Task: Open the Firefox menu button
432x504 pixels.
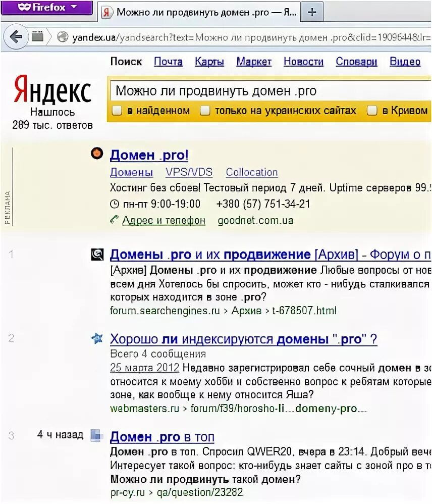Action: click(x=47, y=8)
